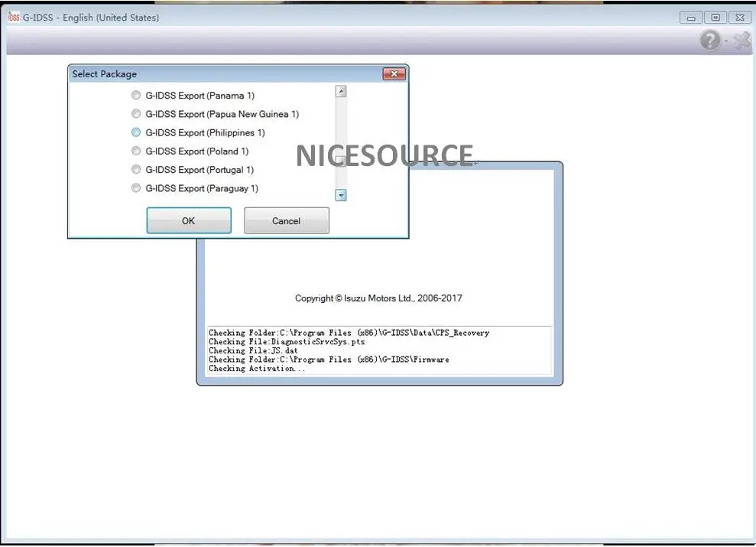Image resolution: width=756 pixels, height=547 pixels.
Task: Click log line 'Checking Activation...'
Action: [257, 369]
